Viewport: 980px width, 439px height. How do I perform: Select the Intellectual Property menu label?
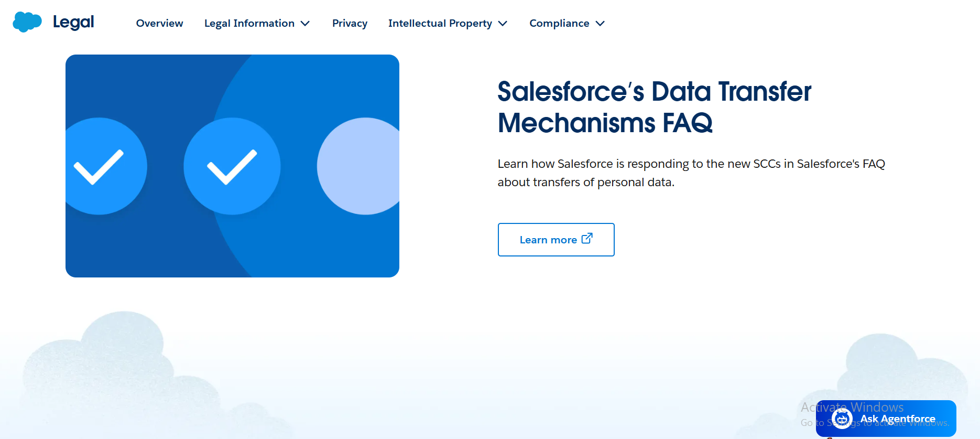pyautogui.click(x=440, y=24)
